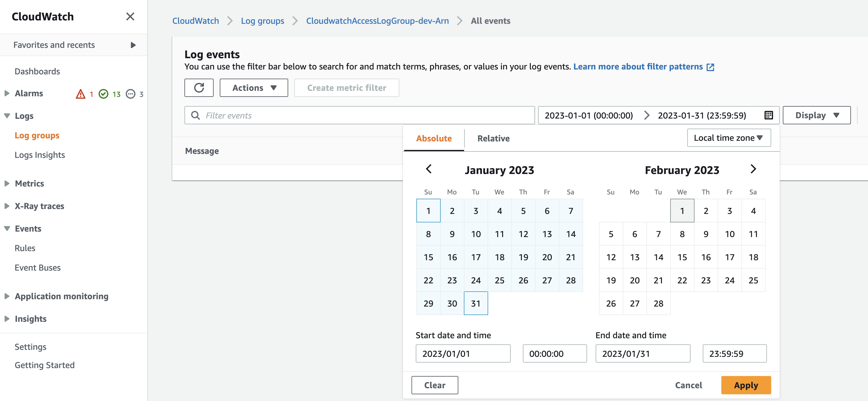Click the Filter events search field
Viewport: 868px width, 401px height.
pos(359,115)
